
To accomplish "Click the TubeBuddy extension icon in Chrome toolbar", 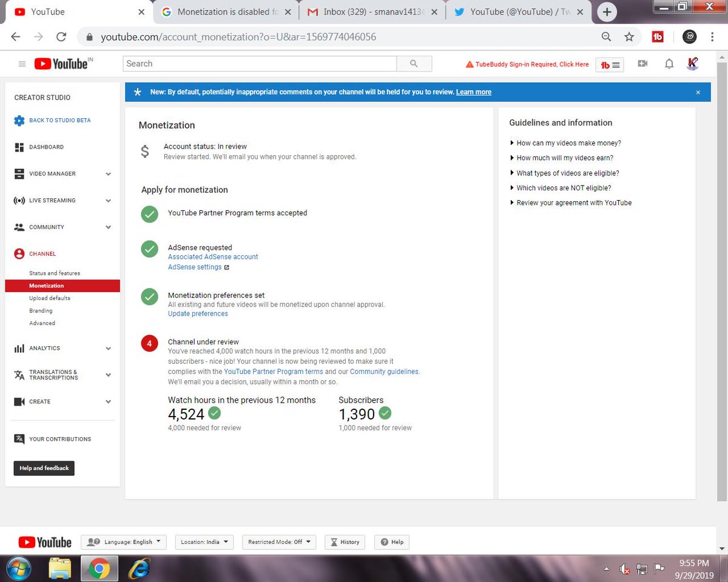I will coord(658,37).
